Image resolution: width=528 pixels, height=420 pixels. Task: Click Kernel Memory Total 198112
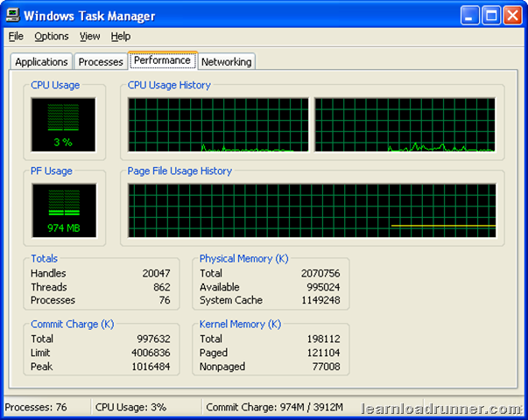point(323,339)
